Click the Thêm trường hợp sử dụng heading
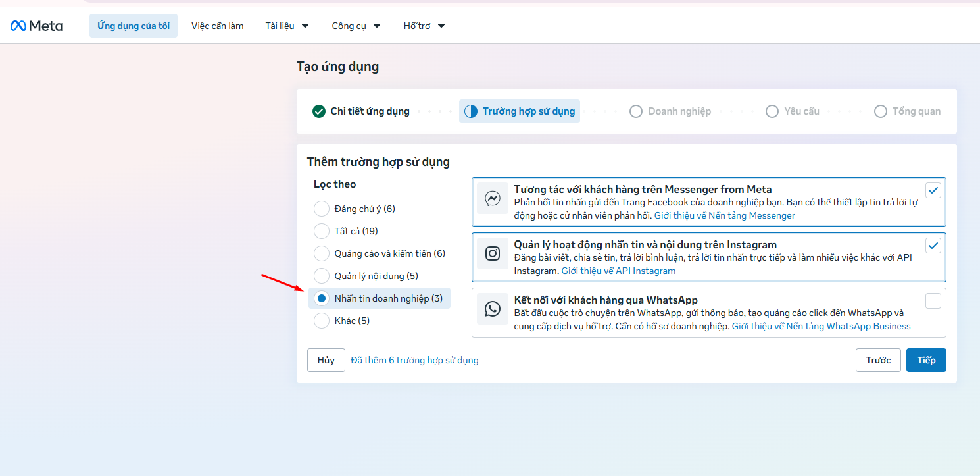980x476 pixels. click(378, 162)
